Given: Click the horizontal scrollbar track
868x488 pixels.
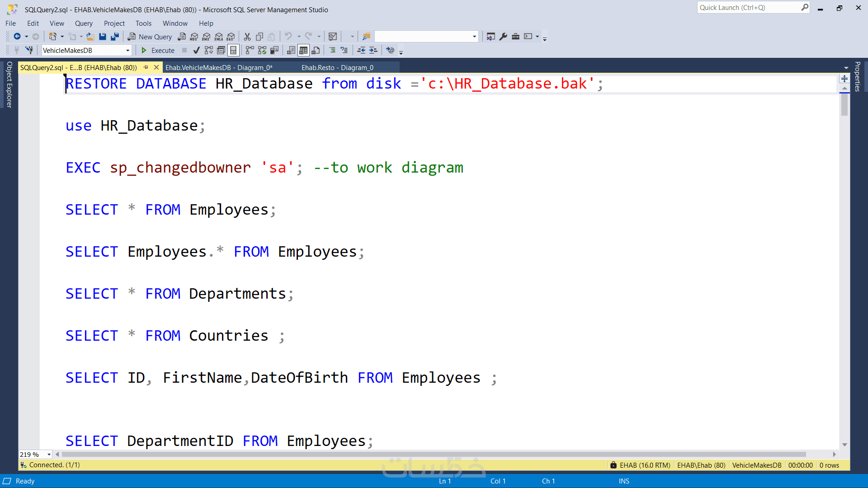Looking at the screenshot, I should 818,455.
